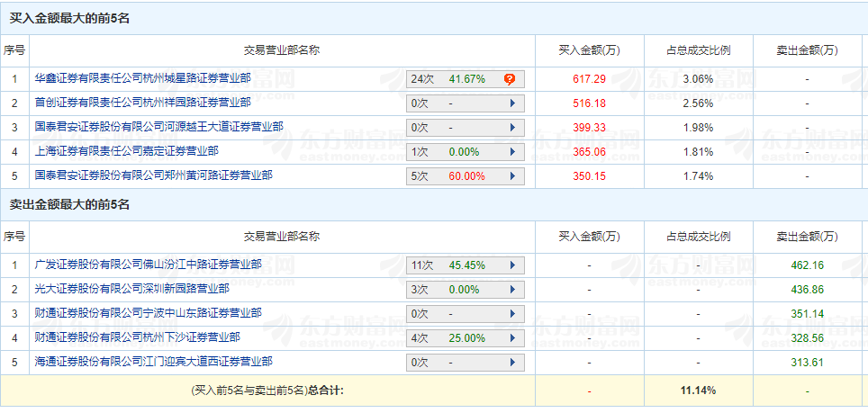
Task: Open 上海证券有限责任公司嘉定证券营业部 link
Action: click(126, 151)
